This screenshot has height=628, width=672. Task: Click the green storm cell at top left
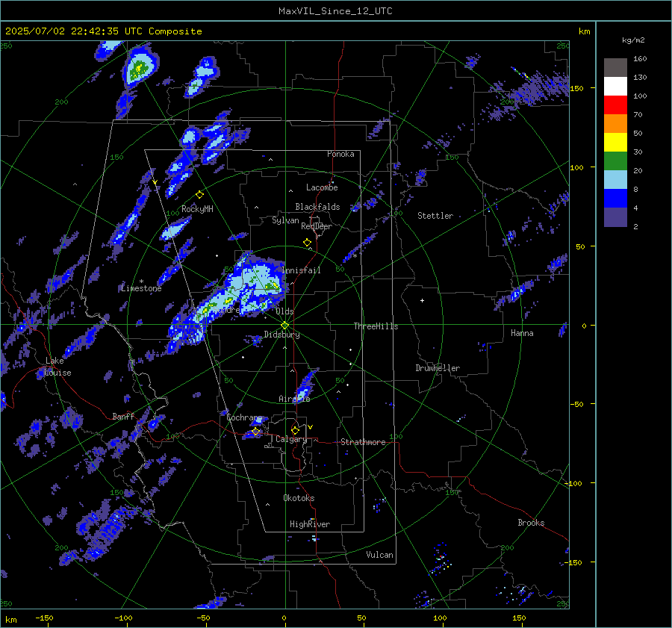coord(139,68)
